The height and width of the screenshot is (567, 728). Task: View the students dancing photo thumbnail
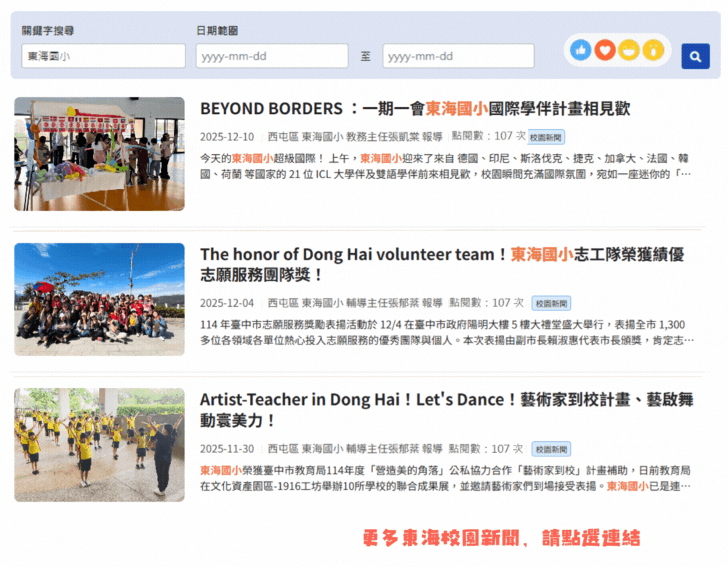[100, 445]
